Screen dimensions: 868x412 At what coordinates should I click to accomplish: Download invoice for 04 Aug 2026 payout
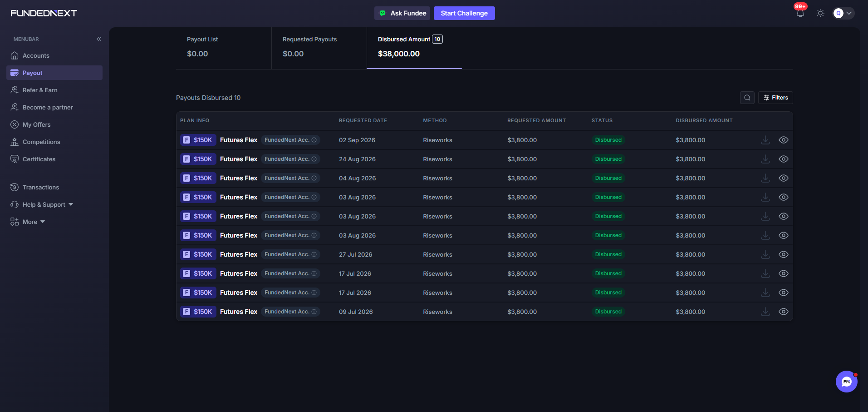765,178
